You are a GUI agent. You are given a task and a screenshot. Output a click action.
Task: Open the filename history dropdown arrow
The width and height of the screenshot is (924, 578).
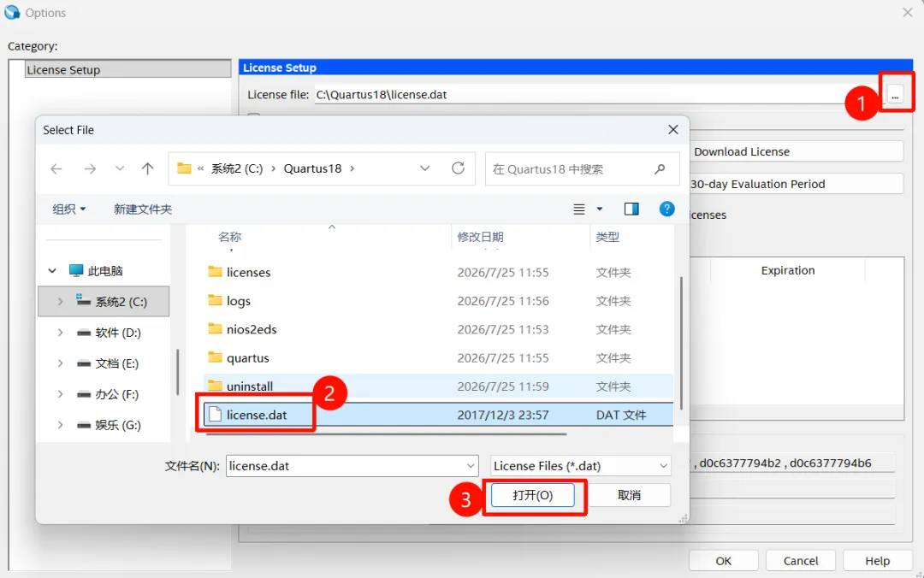click(471, 466)
